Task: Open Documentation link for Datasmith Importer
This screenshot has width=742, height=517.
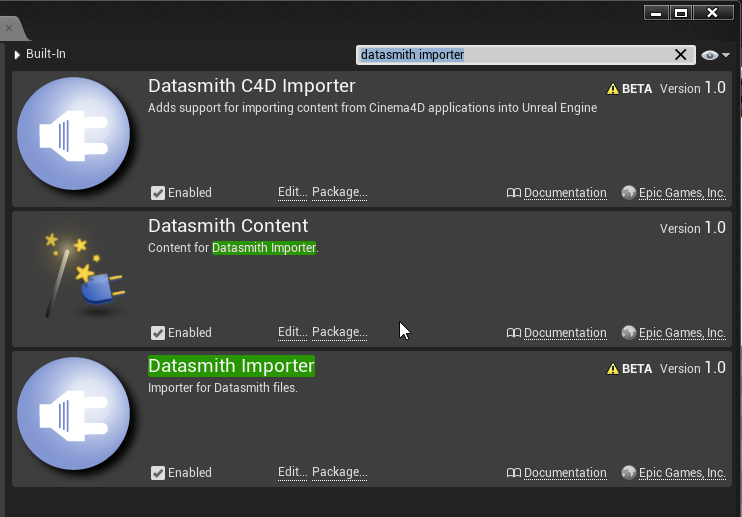Action: (x=565, y=473)
